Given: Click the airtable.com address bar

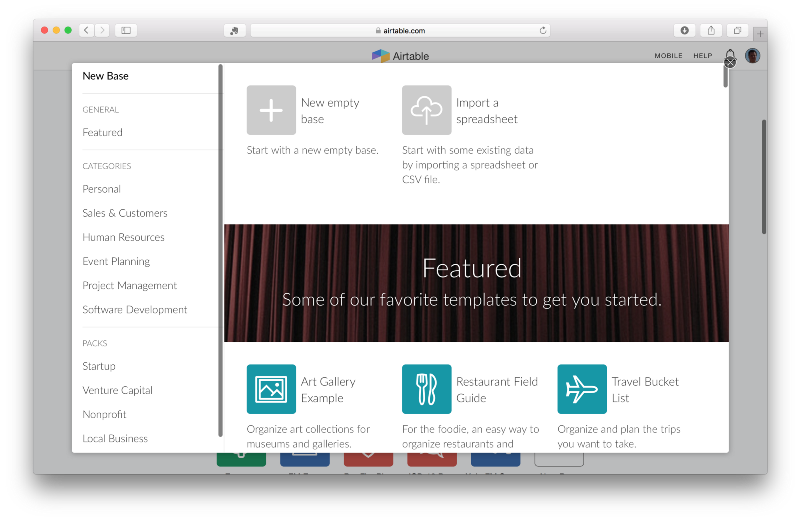Looking at the screenshot, I should pos(401,31).
